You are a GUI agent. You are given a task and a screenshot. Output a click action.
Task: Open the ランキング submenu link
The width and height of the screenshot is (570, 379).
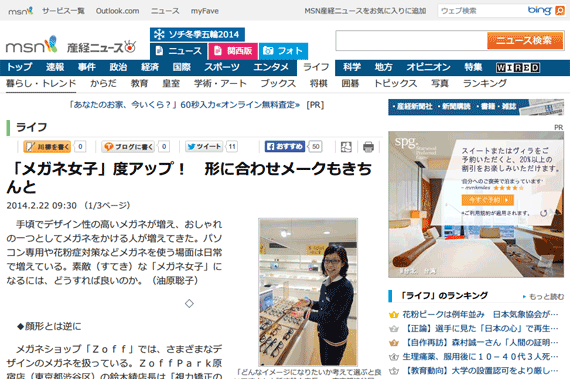(x=485, y=84)
